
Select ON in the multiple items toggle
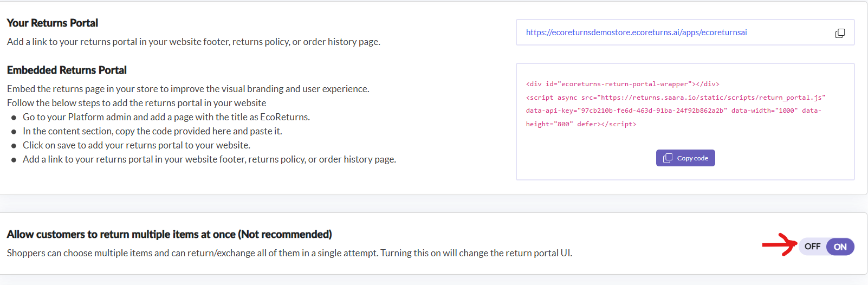click(x=840, y=247)
